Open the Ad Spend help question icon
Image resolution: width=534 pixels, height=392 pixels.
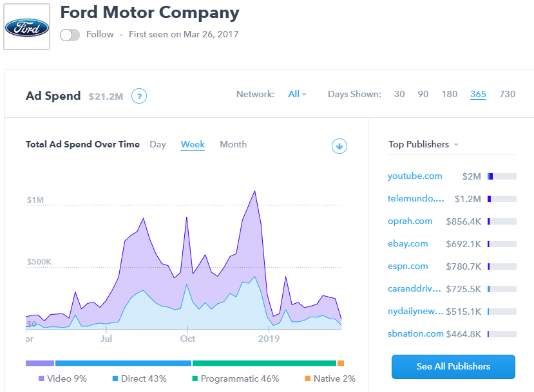click(x=139, y=97)
